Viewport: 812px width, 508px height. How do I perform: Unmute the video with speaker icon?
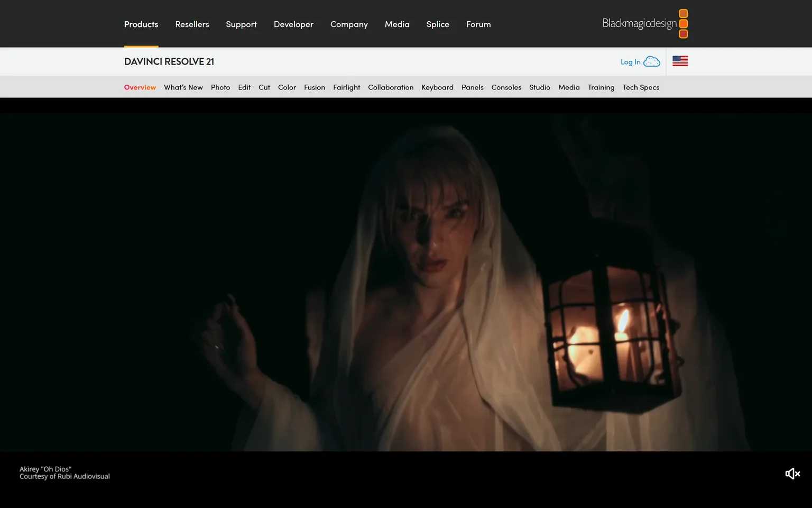pyautogui.click(x=792, y=474)
